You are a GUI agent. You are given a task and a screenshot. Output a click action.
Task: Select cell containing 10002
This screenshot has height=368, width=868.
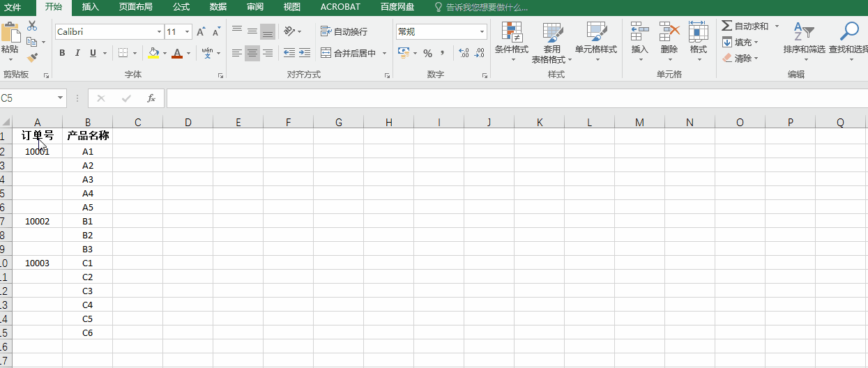pos(37,221)
